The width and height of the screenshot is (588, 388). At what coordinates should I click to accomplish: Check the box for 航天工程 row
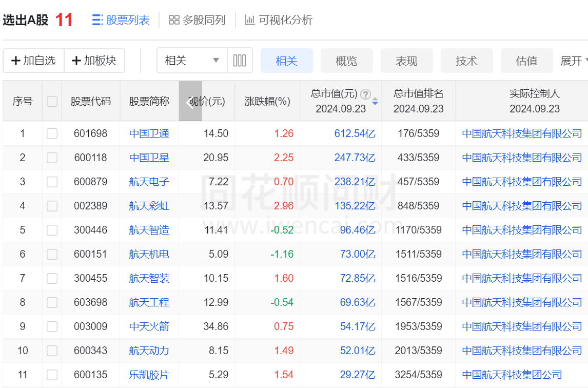52,302
